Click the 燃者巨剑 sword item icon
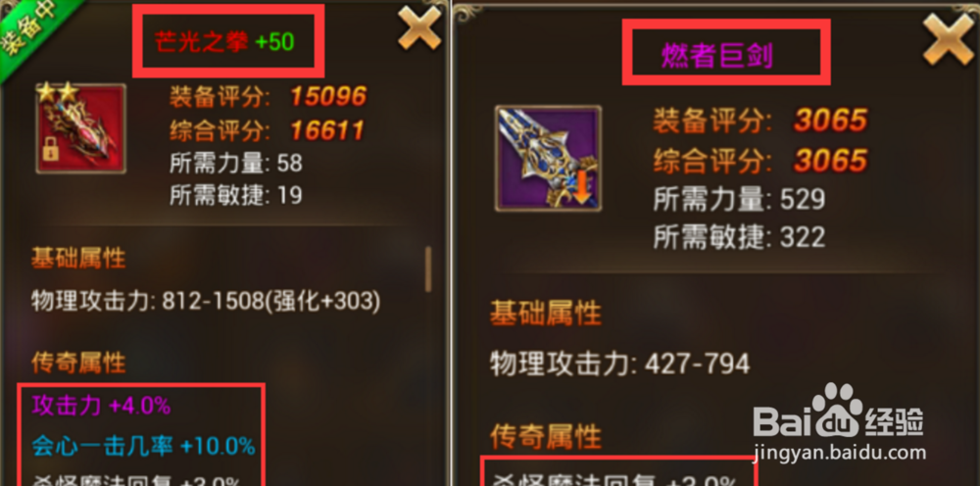 point(548,159)
